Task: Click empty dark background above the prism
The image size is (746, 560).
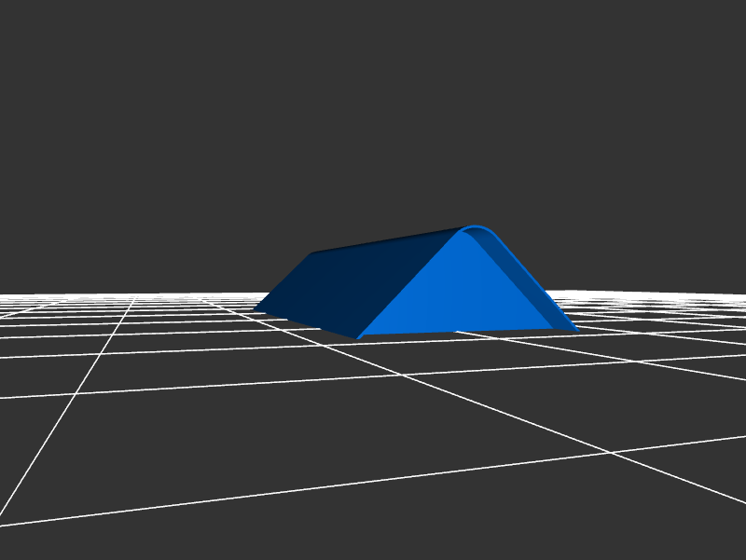Action: coord(373,112)
